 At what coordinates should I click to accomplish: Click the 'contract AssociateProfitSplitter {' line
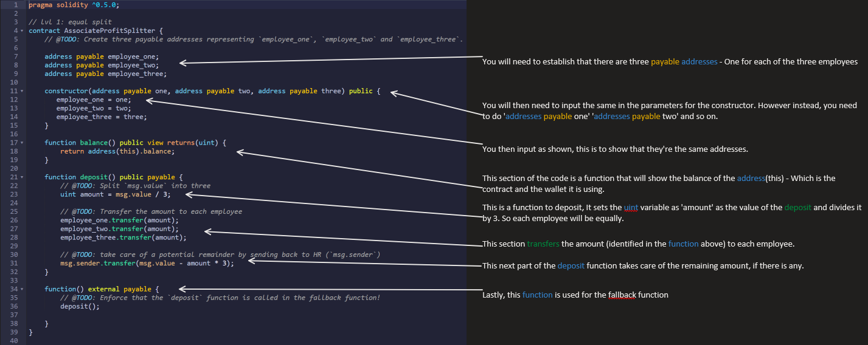[95, 30]
